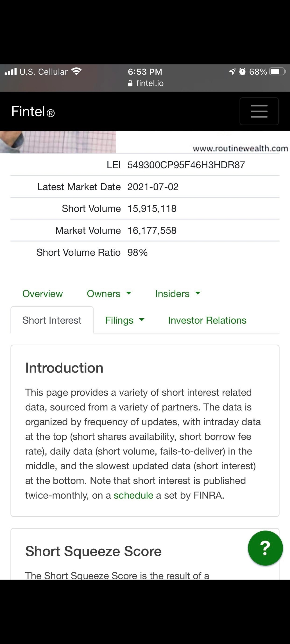This screenshot has height=644, width=290.
Task: Tap the Short Squeeze Score heading
Action: coord(93,551)
